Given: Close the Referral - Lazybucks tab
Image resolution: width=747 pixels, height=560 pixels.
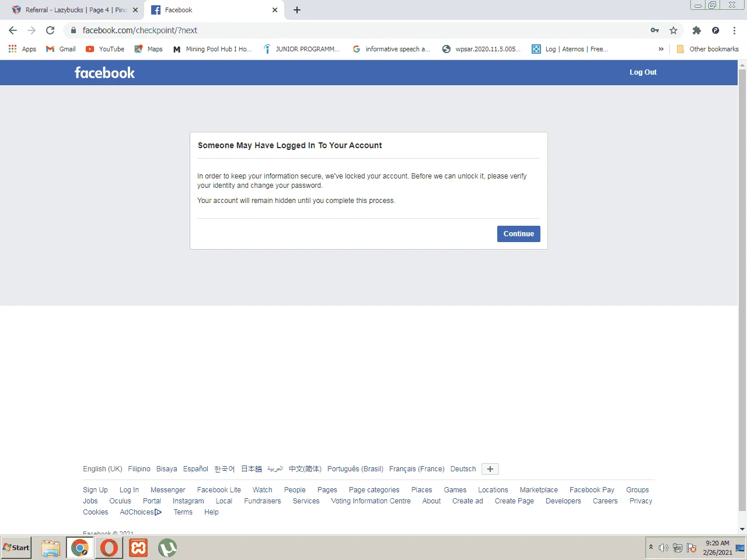Looking at the screenshot, I should (135, 10).
